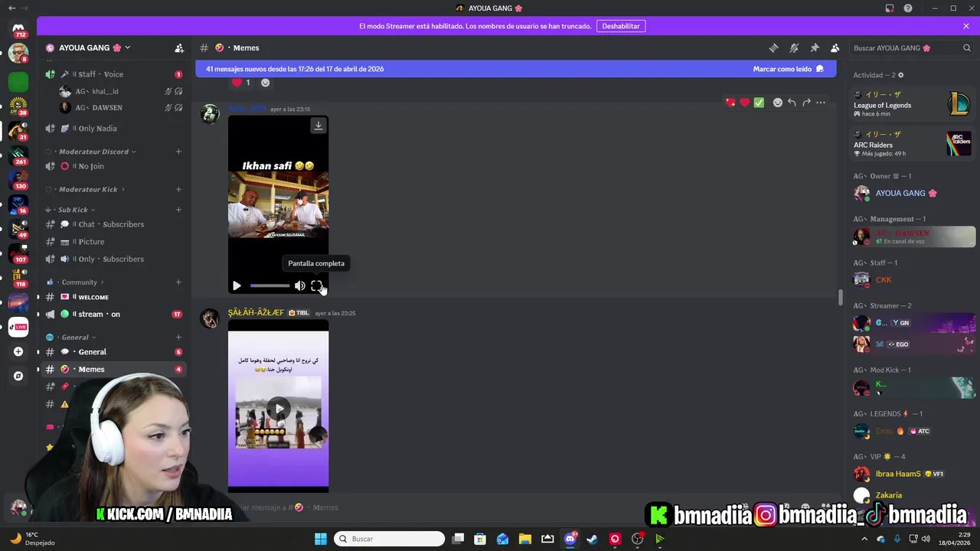Open File Explorer from taskbar
Screen dimensions: 980x551
[x=525, y=539]
